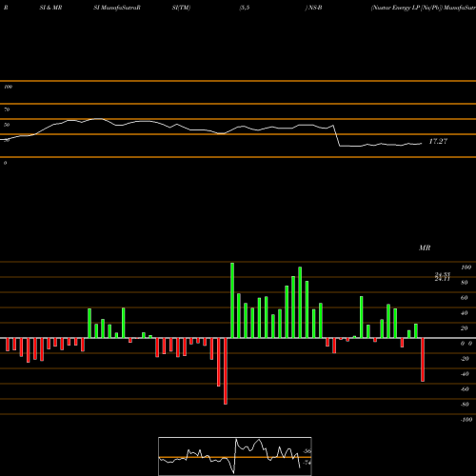Click the '(5,5' parameter header text
Screen dimensions: 476x476
tap(245, 8)
